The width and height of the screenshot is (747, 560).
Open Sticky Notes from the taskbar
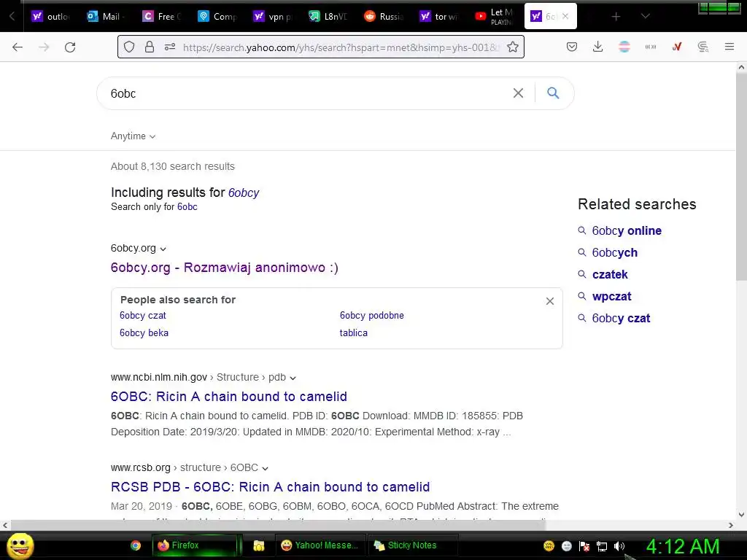413,545
